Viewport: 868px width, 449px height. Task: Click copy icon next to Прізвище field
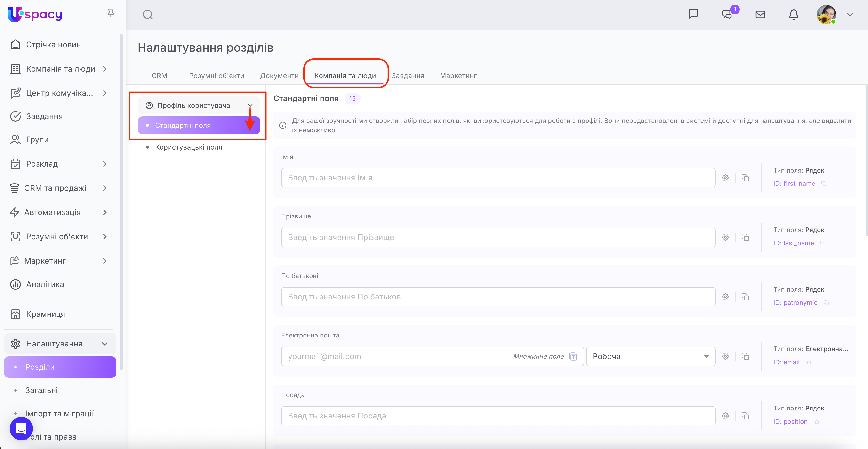[745, 237]
